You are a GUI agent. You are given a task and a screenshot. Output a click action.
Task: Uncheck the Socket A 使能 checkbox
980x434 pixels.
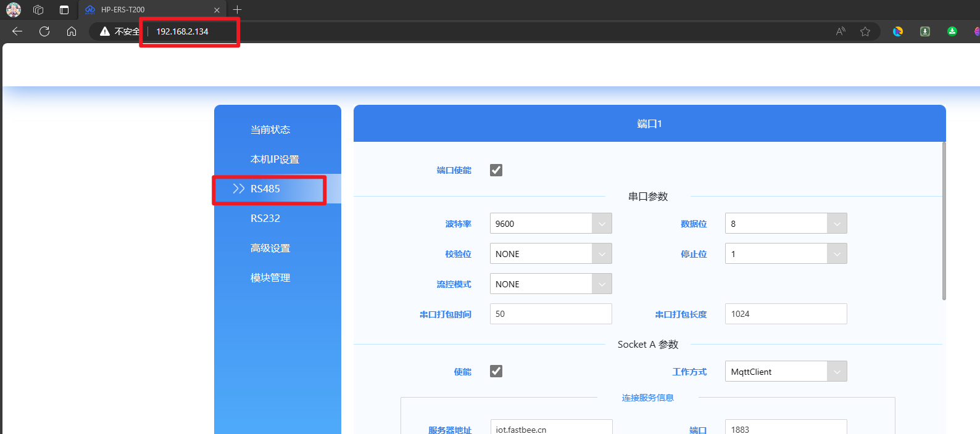pyautogui.click(x=496, y=371)
